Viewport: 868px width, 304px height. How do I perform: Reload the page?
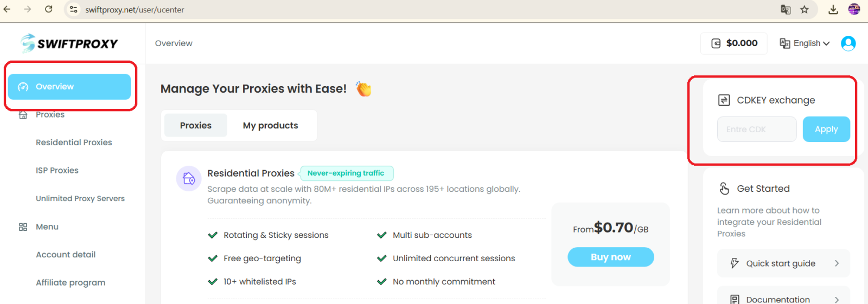[x=48, y=9]
